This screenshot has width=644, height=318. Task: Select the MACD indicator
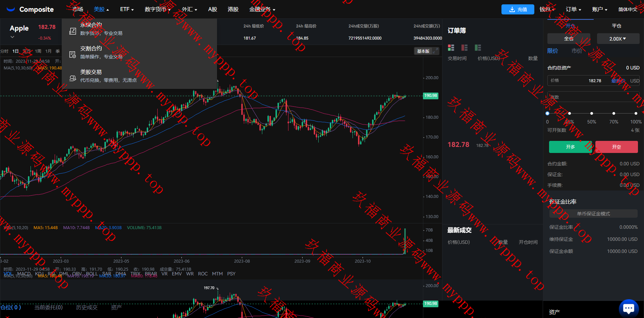click(24, 274)
